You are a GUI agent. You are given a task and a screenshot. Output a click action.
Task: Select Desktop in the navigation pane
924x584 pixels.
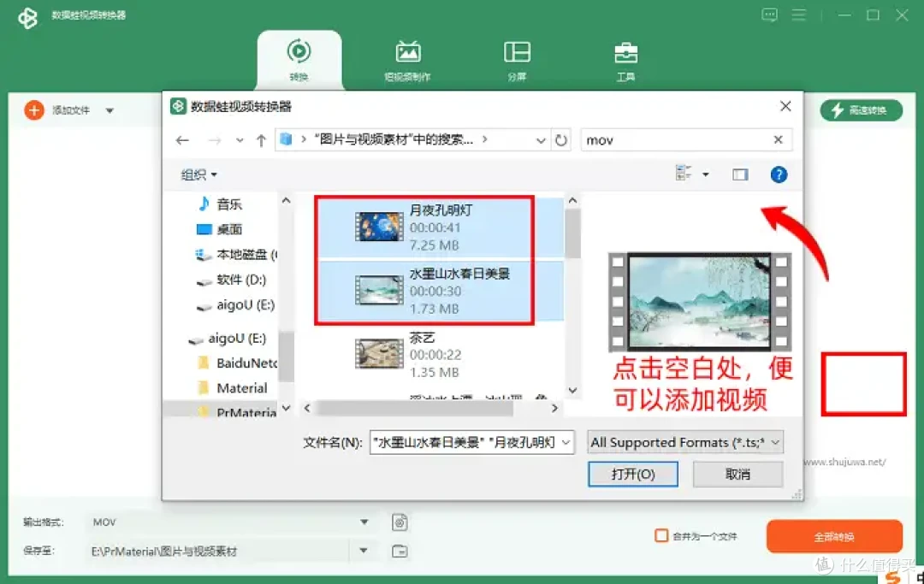click(219, 229)
